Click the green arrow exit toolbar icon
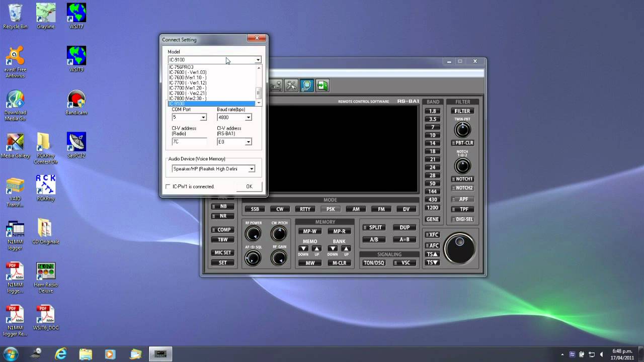Viewport: 644px width, 362px height. (x=322, y=85)
